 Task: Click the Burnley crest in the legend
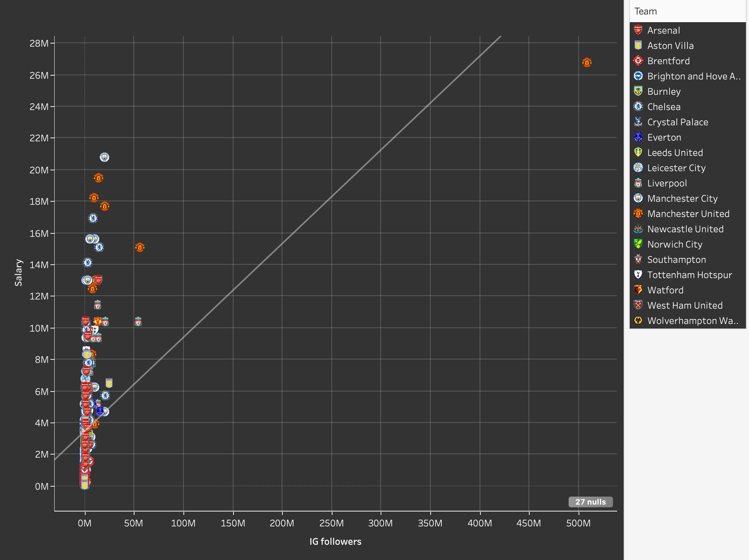click(638, 91)
